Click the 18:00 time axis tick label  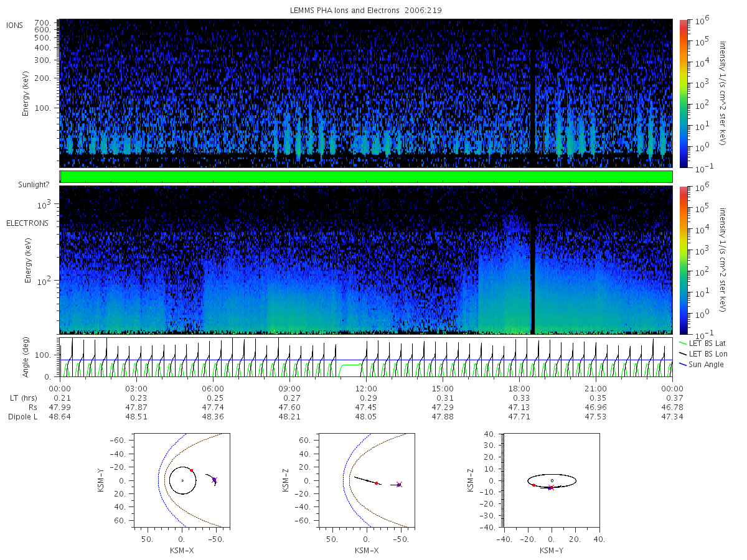pos(519,388)
